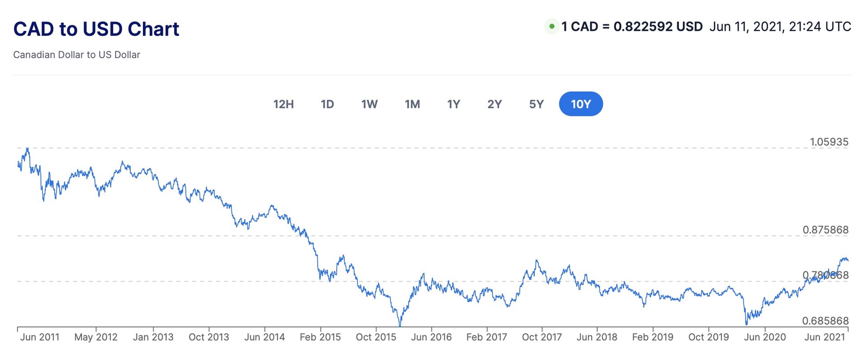
Task: Click the 1.05935 top axis label
Action: [x=829, y=142]
